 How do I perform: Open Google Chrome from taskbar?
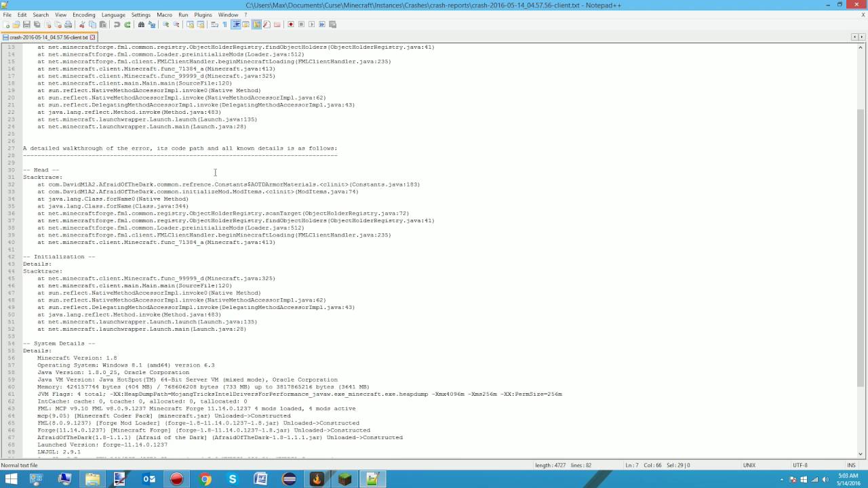click(205, 479)
